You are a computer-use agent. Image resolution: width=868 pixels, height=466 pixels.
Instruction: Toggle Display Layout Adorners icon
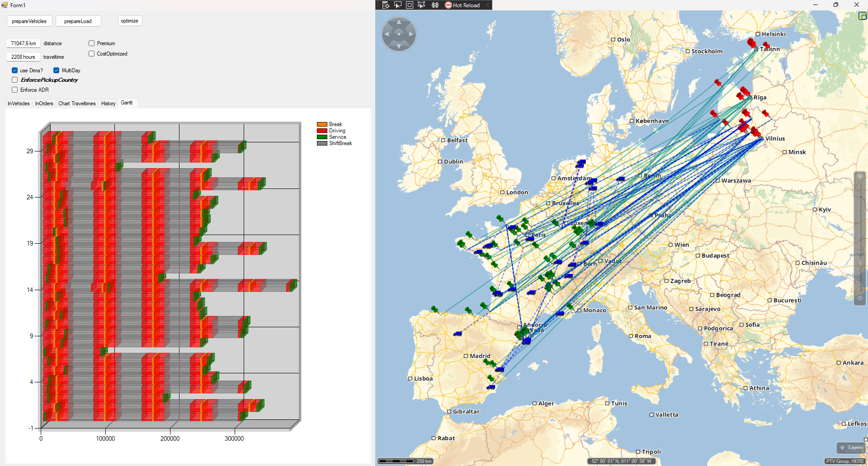click(410, 5)
